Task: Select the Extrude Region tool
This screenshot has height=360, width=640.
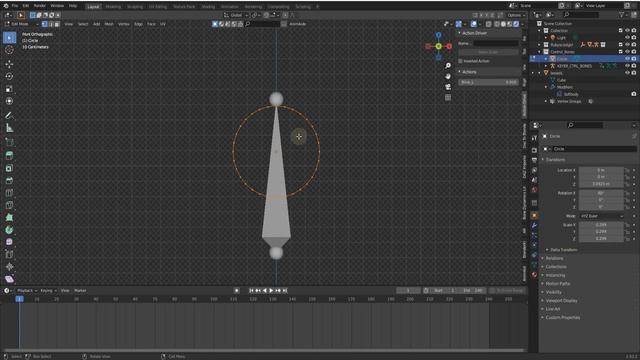Action: pos(9,156)
